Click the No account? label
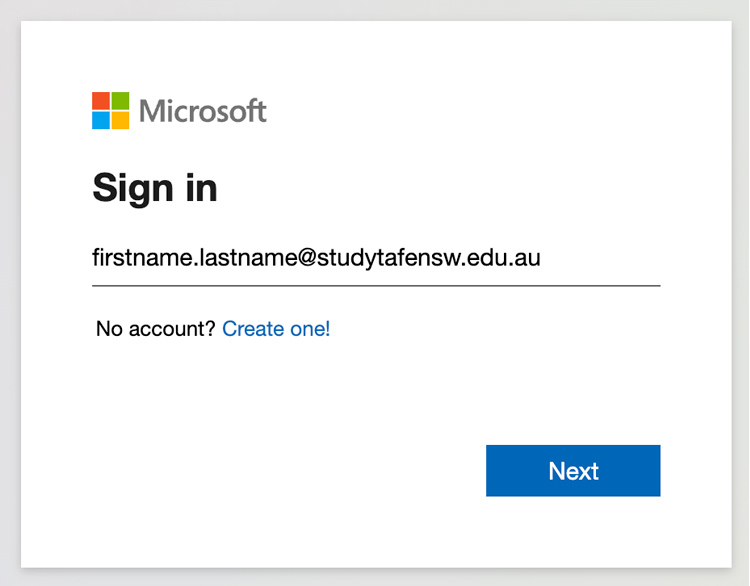 [156, 329]
